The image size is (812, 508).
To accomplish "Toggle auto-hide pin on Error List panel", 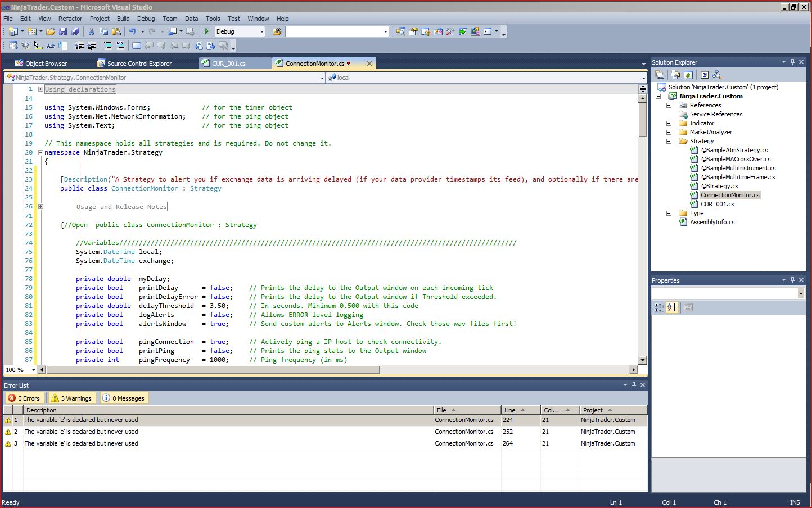I will pos(634,385).
